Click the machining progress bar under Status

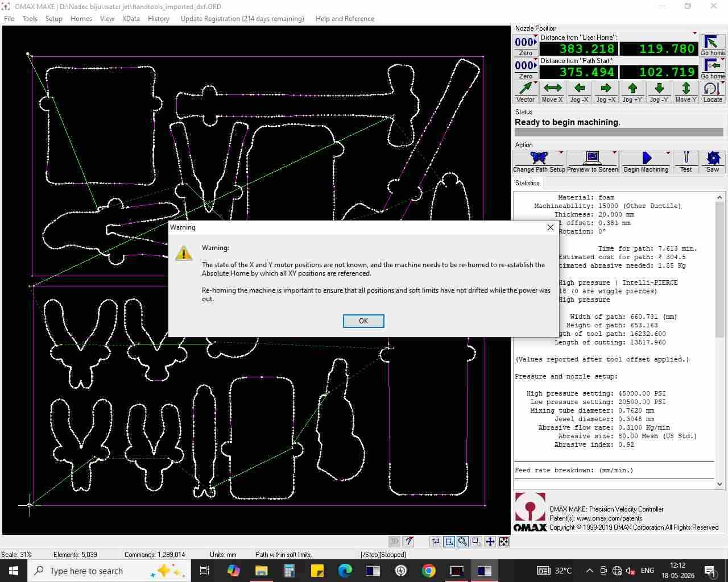[619, 132]
